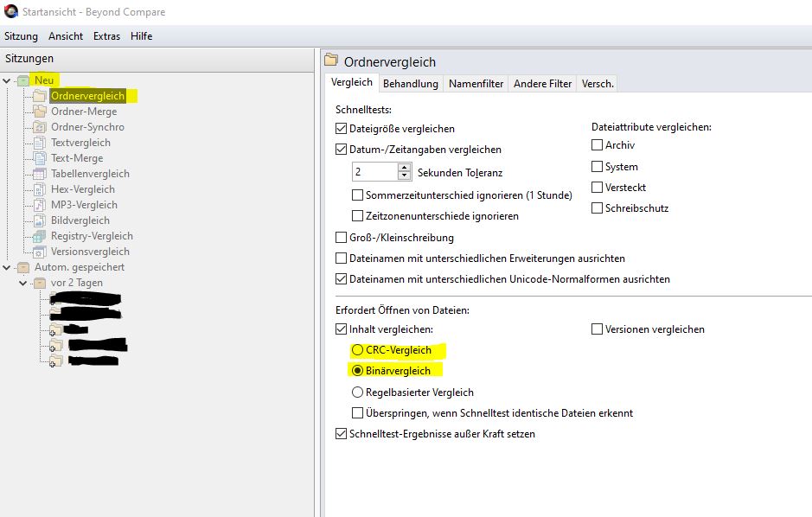Enable Überspringen wenn Schnelltest identische checkbox
Image resolution: width=812 pixels, height=517 pixels.
tap(357, 413)
